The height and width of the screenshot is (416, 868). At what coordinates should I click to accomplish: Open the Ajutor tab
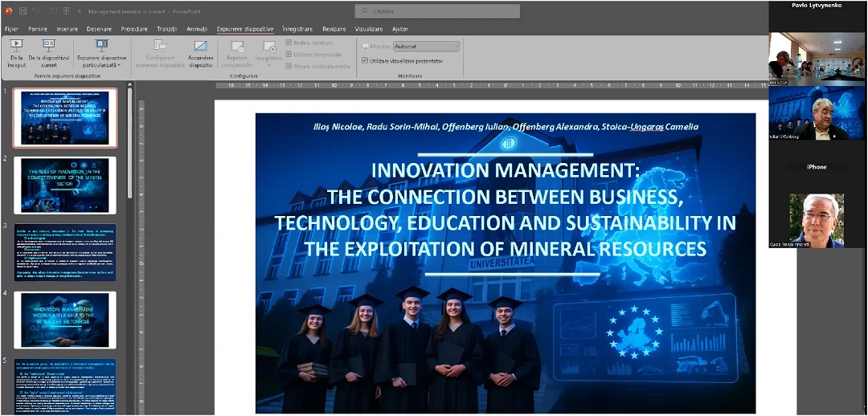399,29
